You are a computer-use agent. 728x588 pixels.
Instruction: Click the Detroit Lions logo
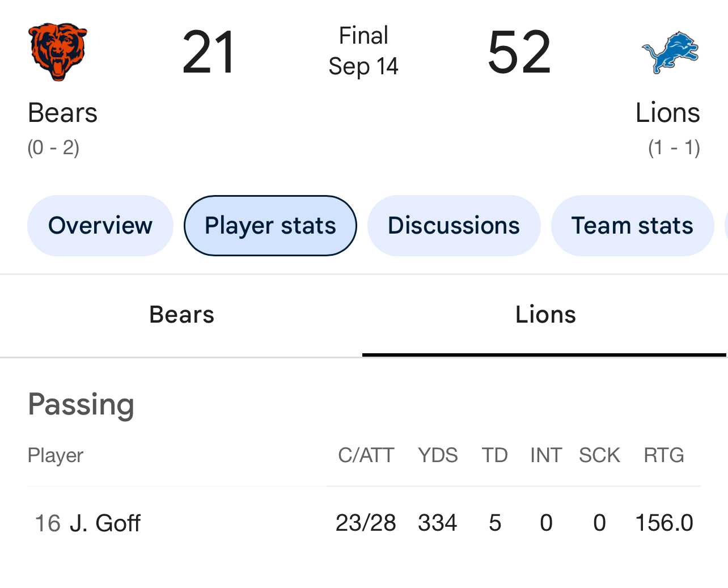click(x=670, y=53)
